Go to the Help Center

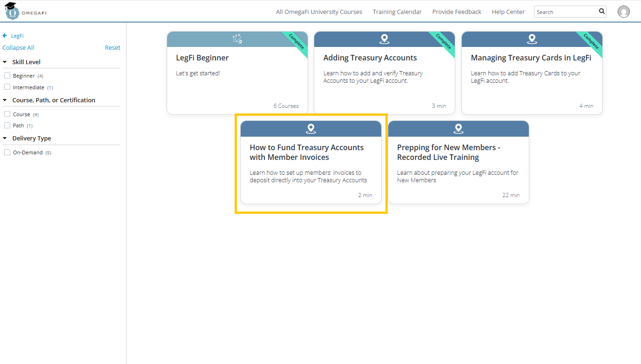(x=508, y=12)
